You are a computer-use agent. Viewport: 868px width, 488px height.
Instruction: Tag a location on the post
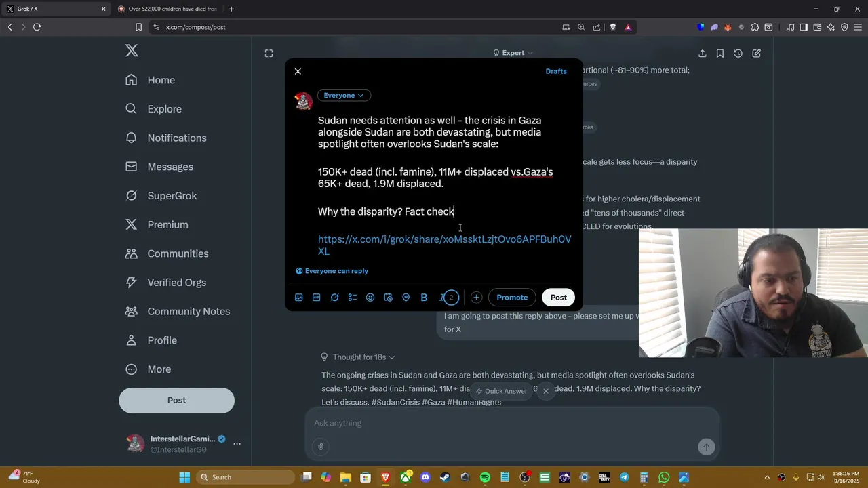[406, 298]
